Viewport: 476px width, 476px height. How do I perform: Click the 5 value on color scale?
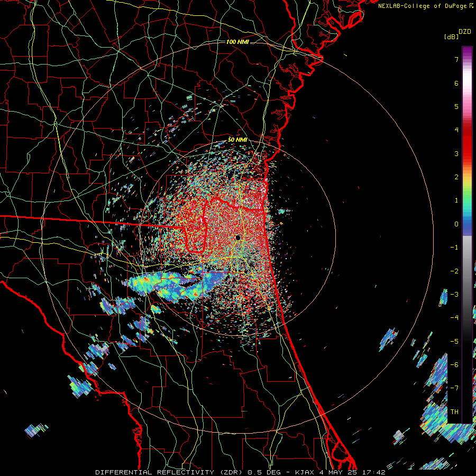[x=456, y=106]
